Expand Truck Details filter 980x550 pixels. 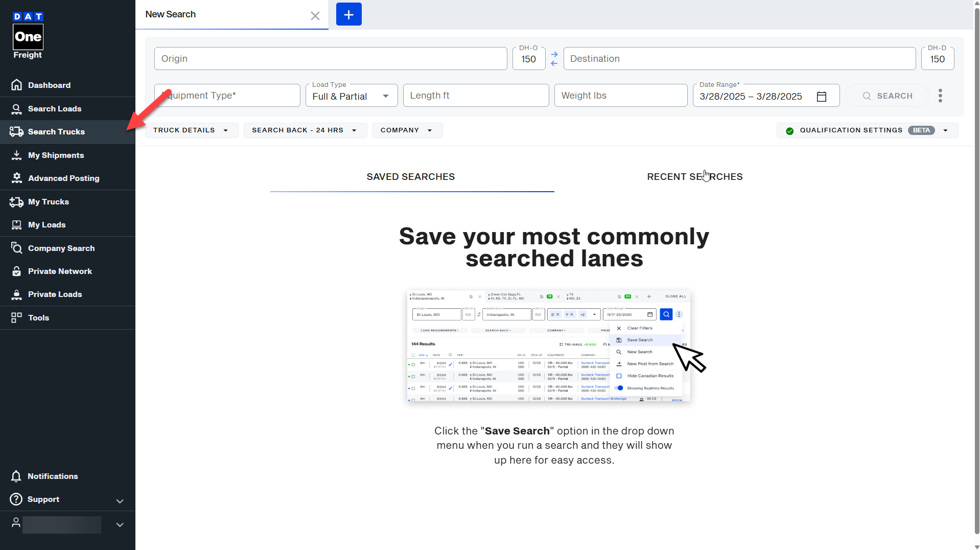click(192, 130)
